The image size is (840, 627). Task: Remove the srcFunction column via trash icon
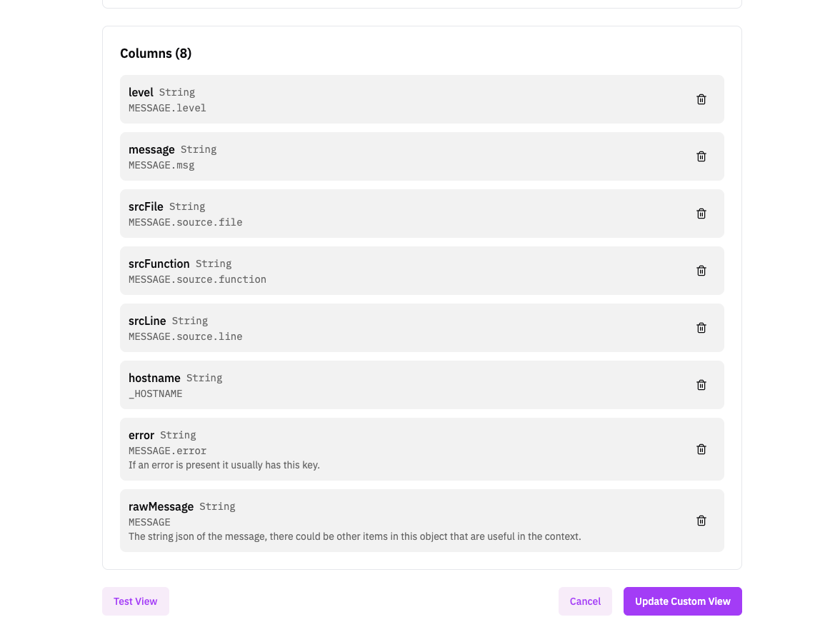[701, 271]
